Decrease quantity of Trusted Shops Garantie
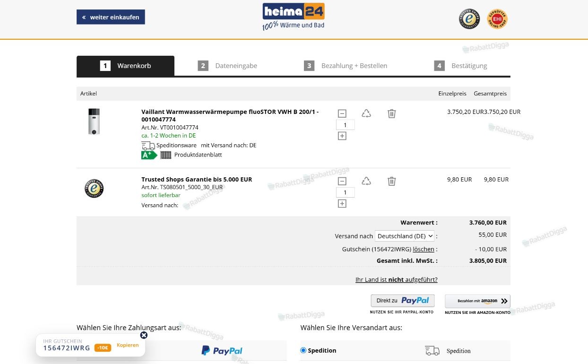This screenshot has width=588, height=364. 342,181
